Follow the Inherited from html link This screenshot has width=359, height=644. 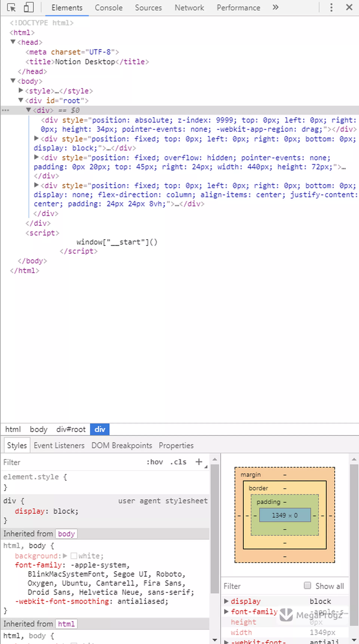click(x=66, y=624)
